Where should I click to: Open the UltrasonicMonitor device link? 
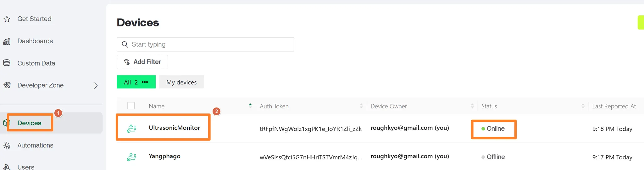(x=174, y=128)
